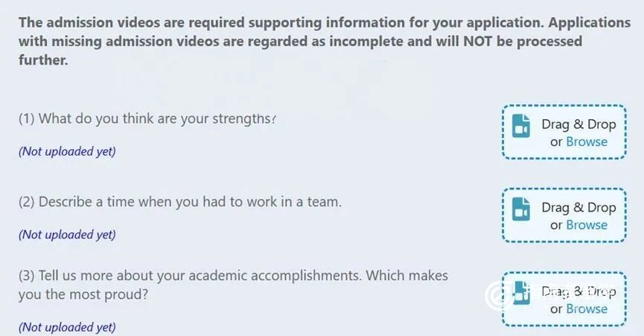Click Drag & Drop label in strengths upload box

[578, 124]
